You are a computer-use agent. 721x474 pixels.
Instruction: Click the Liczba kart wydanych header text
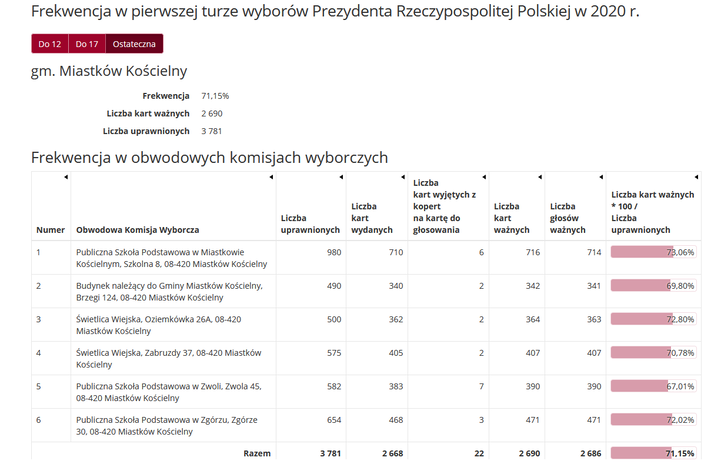[x=372, y=218]
